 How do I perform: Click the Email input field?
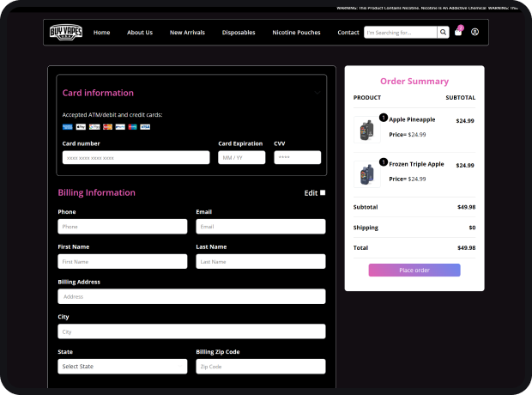coord(261,227)
